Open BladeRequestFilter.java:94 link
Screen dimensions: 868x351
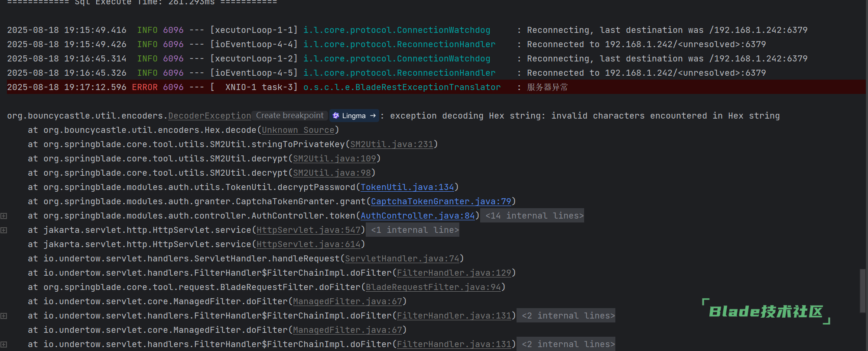pos(433,287)
